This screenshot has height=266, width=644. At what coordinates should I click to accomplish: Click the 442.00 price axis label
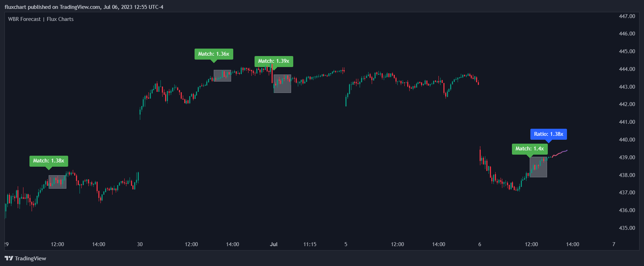point(627,104)
